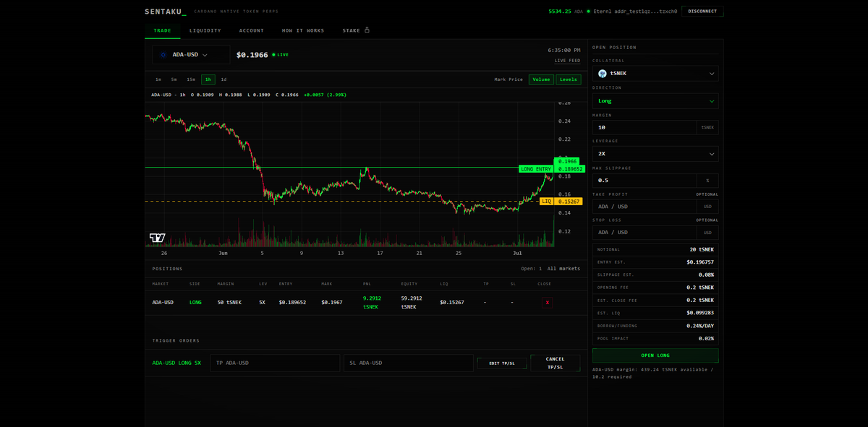Click the Mark Price label

tap(509, 79)
